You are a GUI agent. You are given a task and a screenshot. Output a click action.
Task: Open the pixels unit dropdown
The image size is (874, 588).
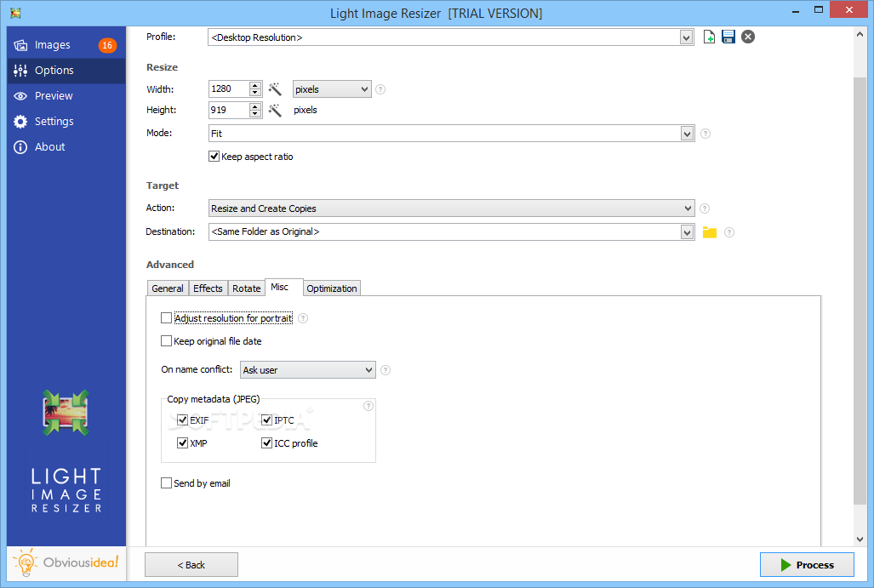[332, 89]
